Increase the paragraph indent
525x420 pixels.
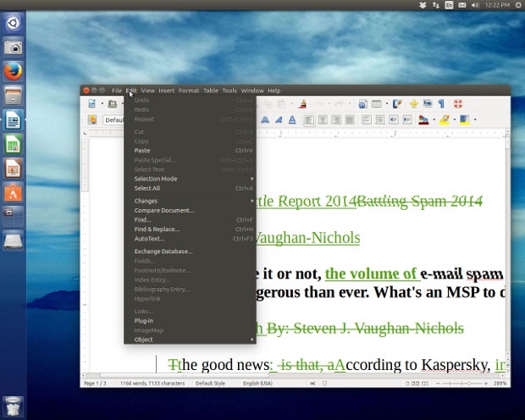407,119
